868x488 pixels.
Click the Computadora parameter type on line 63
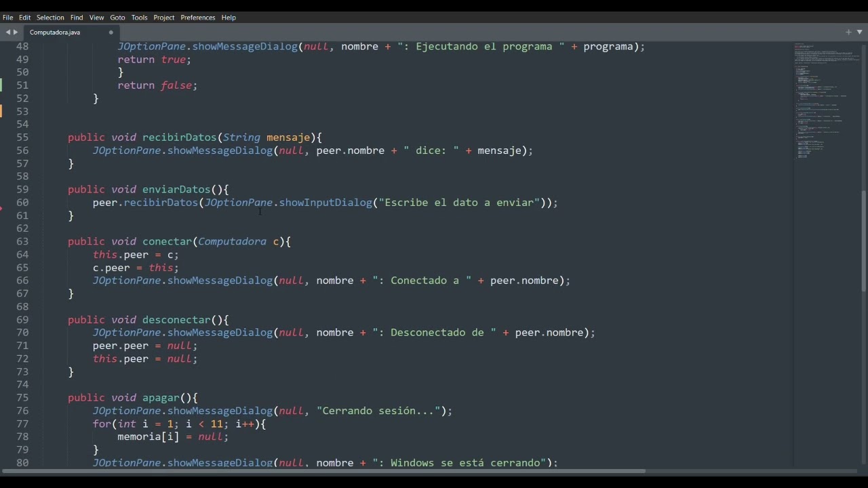coord(232,242)
